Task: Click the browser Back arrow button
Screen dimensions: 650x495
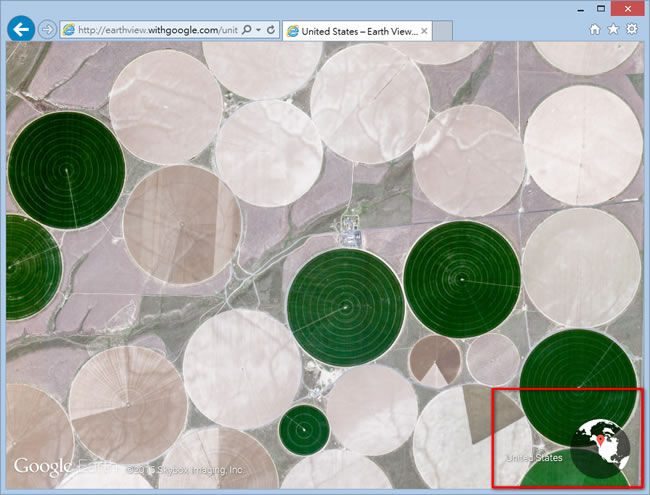Action: [21, 29]
